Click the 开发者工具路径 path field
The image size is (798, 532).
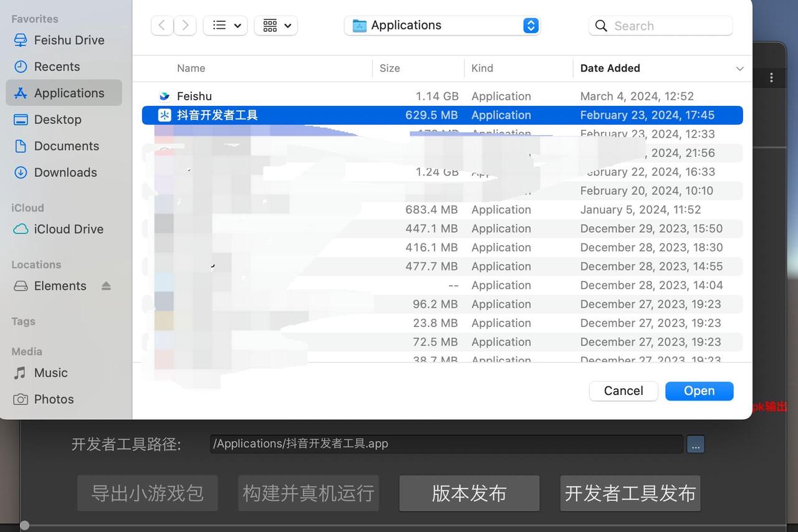point(446,444)
